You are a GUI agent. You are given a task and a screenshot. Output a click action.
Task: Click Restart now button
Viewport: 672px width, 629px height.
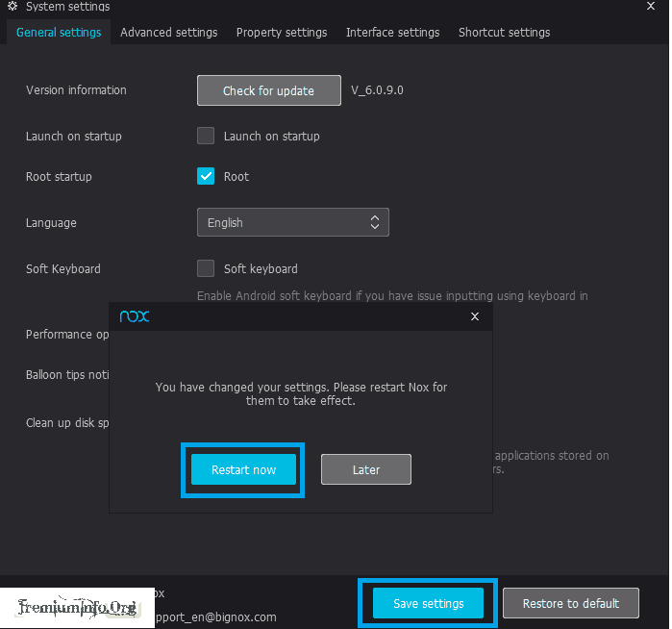tap(243, 469)
